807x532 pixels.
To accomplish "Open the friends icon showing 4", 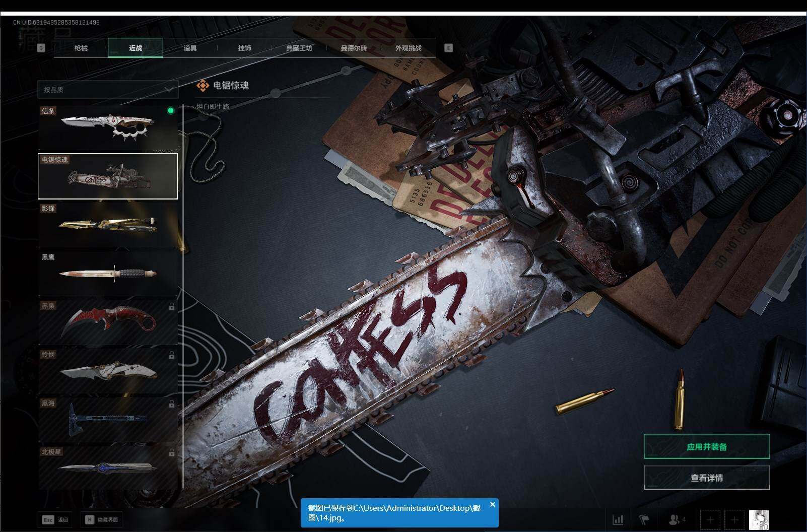I will [677, 519].
